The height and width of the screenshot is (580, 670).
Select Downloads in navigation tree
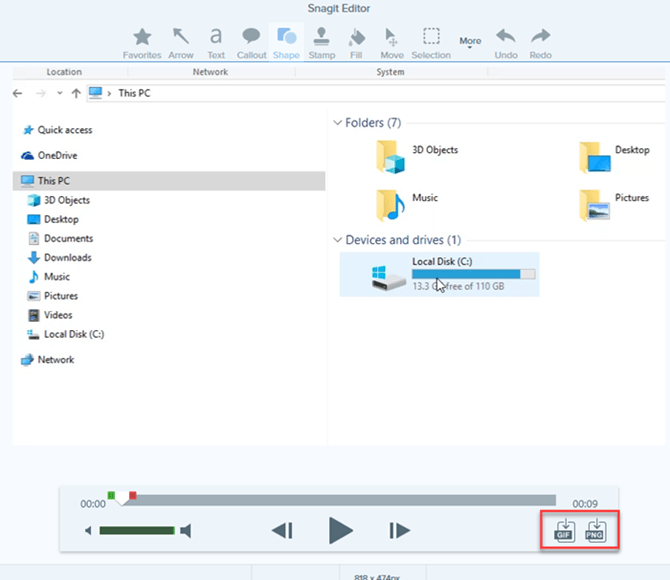(59, 258)
